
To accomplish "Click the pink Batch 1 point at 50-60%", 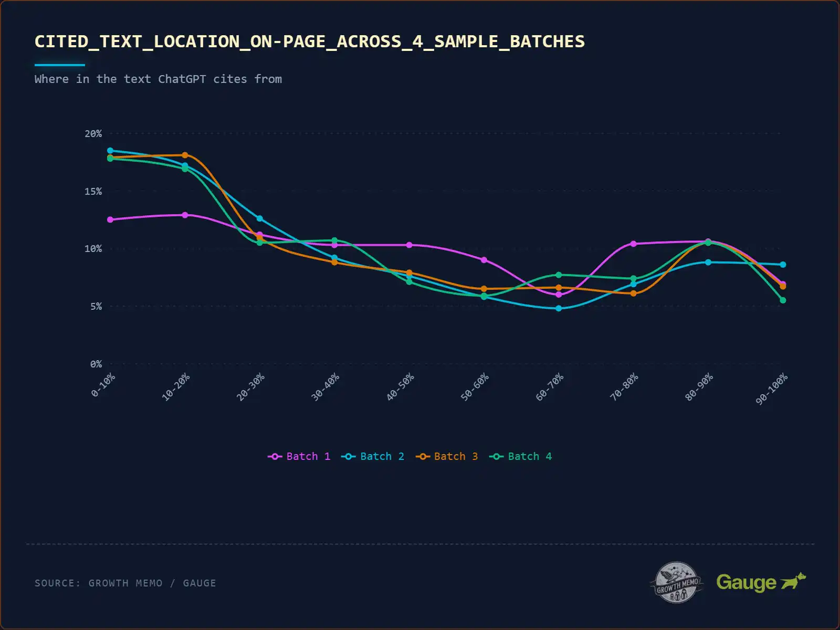I will (x=484, y=260).
